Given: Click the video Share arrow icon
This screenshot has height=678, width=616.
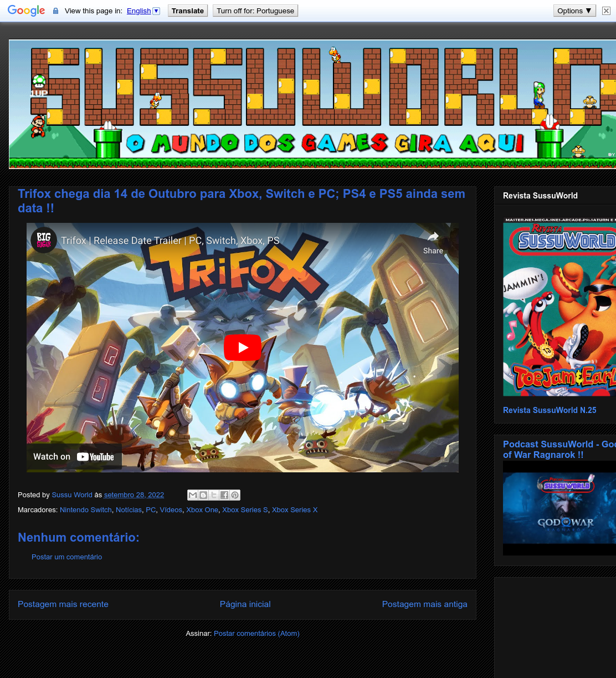Looking at the screenshot, I should click(x=433, y=237).
